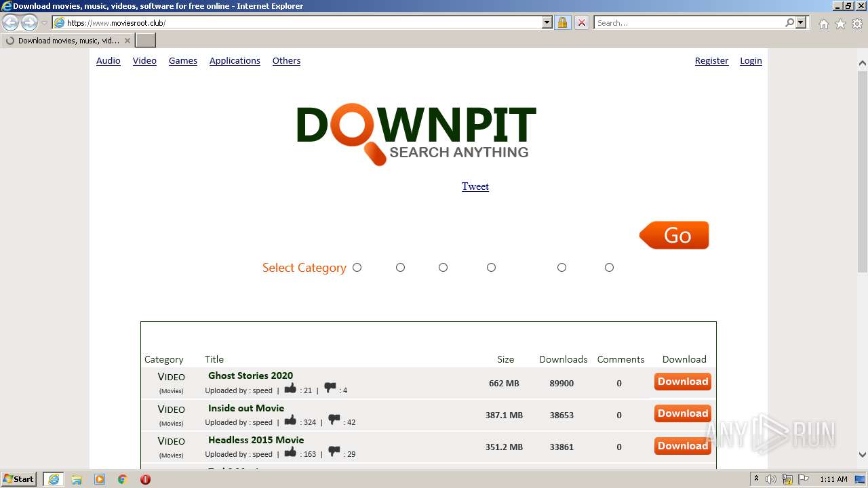This screenshot has height=488, width=868.
Task: Select the Download movies, music tab
Action: (x=68, y=41)
